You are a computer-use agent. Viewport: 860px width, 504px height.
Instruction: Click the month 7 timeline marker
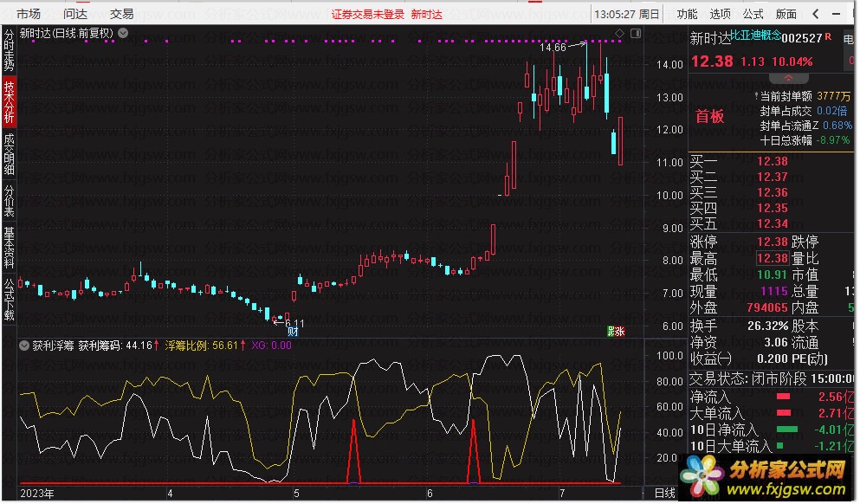(x=561, y=493)
